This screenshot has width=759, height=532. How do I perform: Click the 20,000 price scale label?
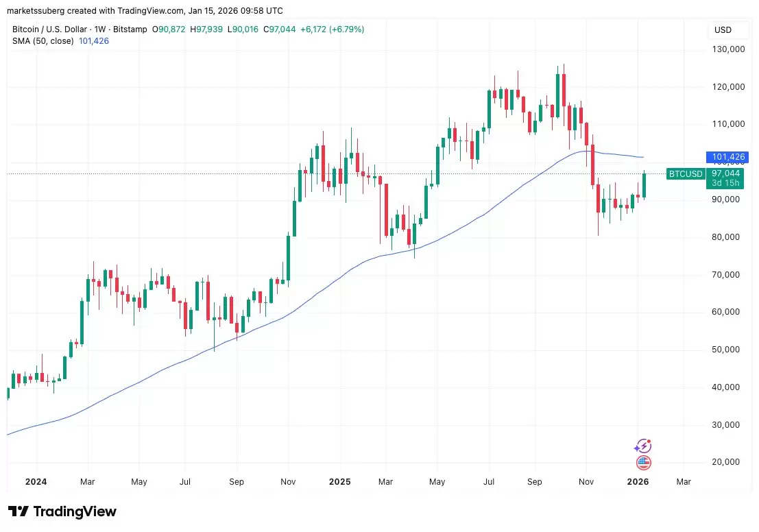725,462
